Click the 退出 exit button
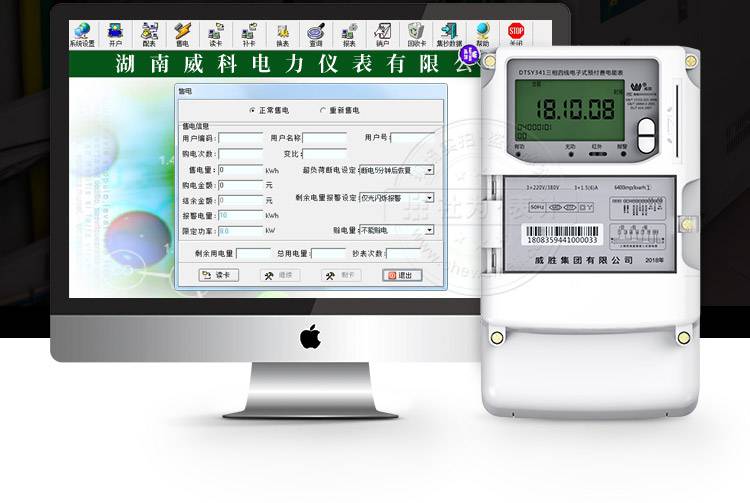Image resolution: width=750 pixels, height=503 pixels. pyautogui.click(x=402, y=275)
